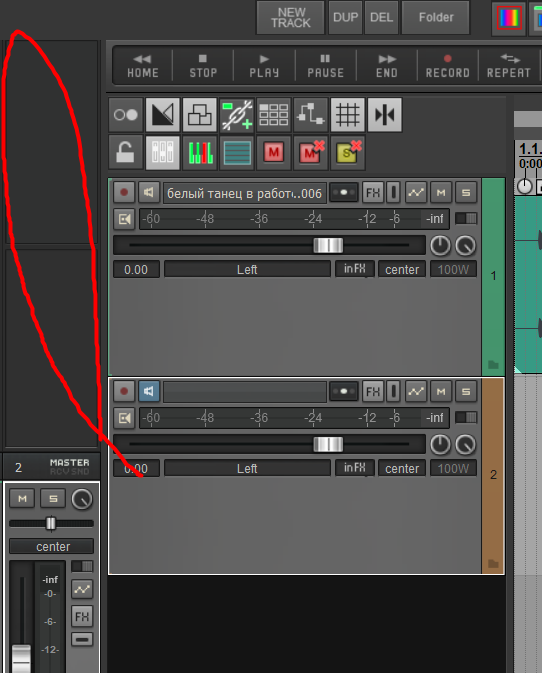Click the Folder button
The width and height of the screenshot is (542, 673).
(436, 18)
